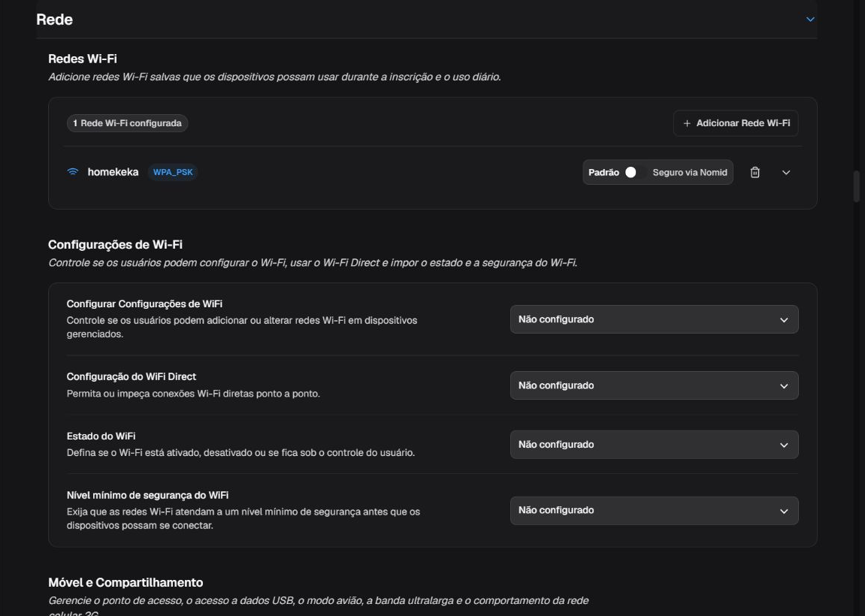
Task: Click the page vertical scrollbar thumb
Action: click(x=856, y=186)
